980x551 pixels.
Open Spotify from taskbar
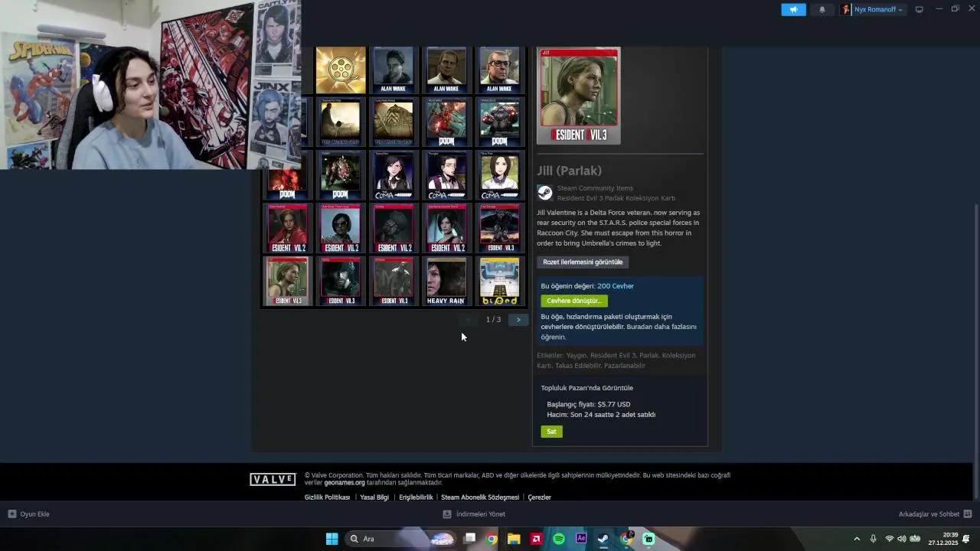coord(559,539)
